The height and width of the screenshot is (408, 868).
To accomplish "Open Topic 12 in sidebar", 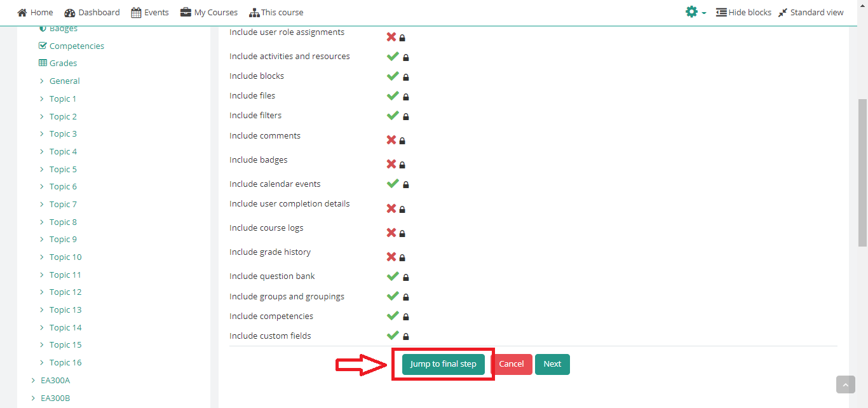I will pos(65,292).
